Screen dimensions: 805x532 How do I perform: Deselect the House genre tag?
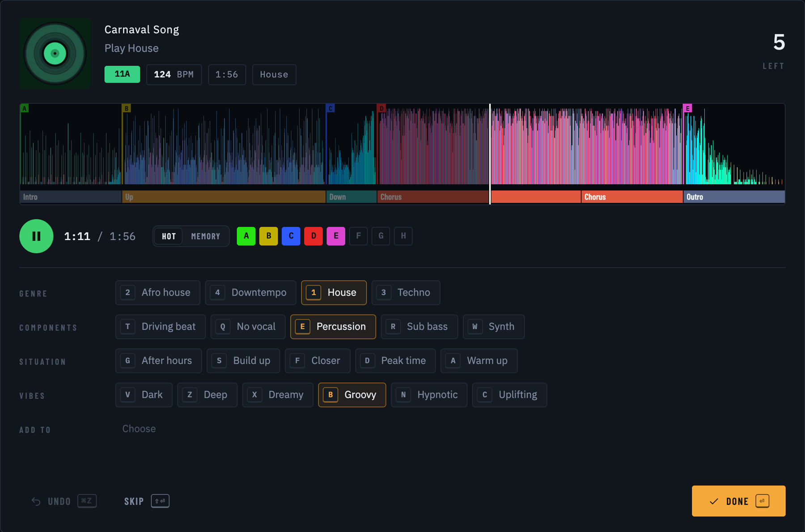tap(334, 292)
